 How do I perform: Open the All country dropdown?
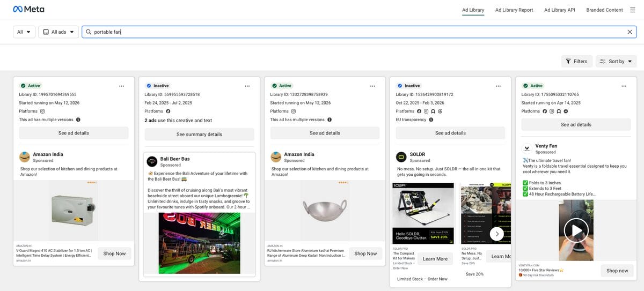(24, 32)
